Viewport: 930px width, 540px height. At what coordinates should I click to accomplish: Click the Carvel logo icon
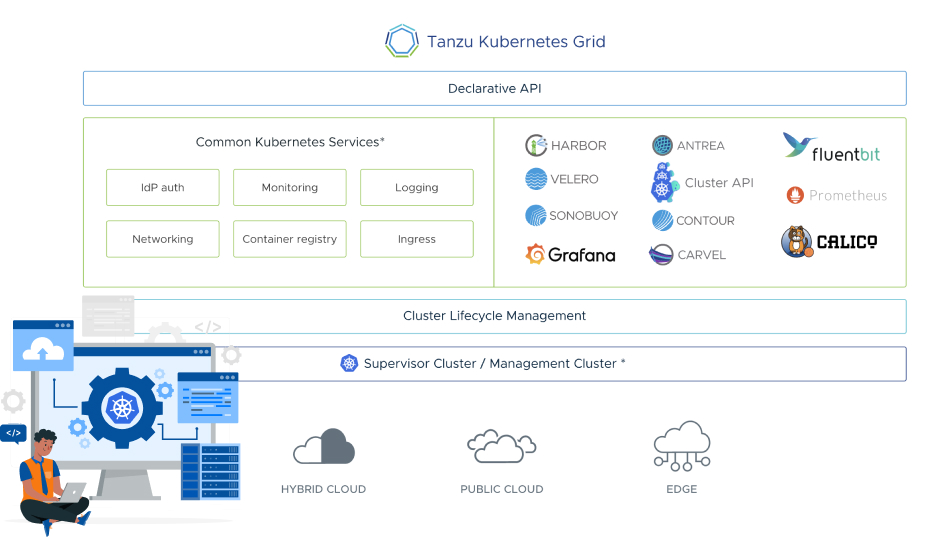tap(661, 255)
